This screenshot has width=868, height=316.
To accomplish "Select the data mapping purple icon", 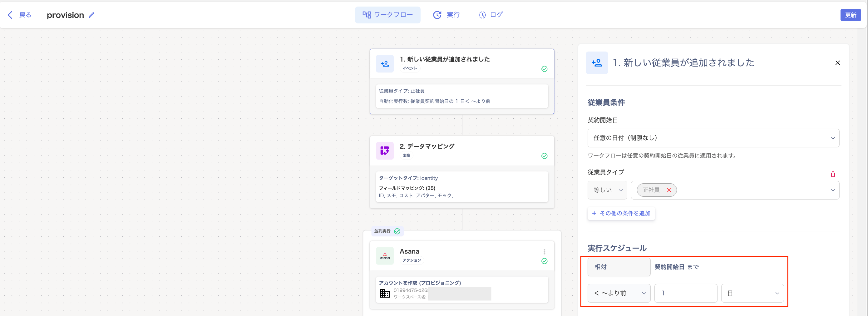I will (x=385, y=151).
